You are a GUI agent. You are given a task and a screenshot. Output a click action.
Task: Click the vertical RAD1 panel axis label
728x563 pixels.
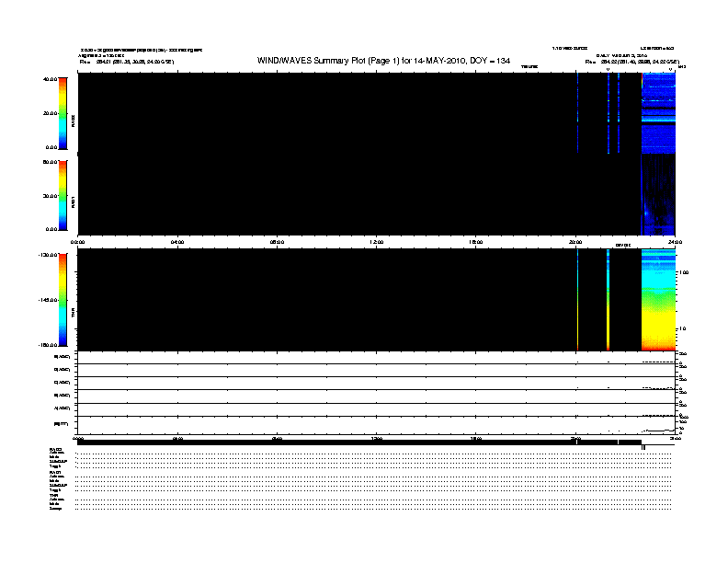[73, 202]
